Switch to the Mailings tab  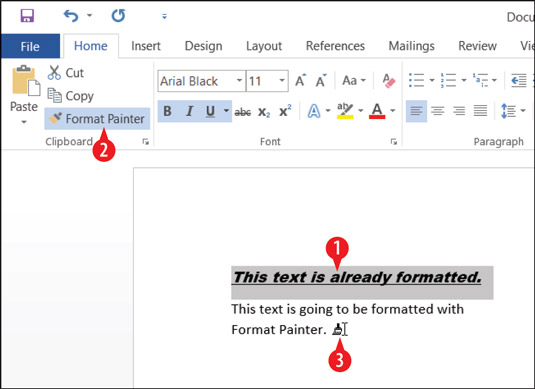[x=411, y=46]
